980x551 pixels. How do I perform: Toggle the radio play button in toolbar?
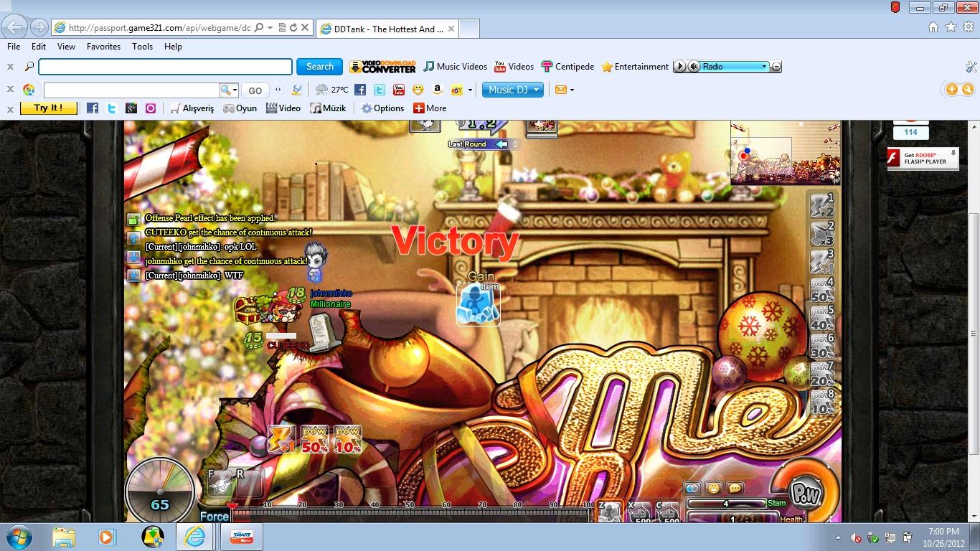(x=679, y=67)
